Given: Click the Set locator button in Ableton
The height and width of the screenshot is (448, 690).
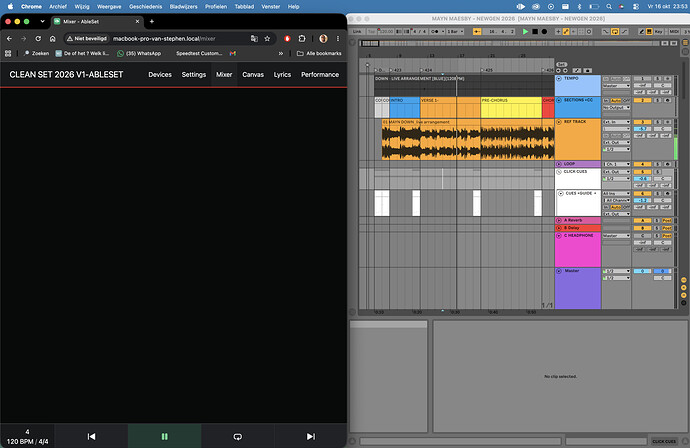Looking at the screenshot, I should coord(562,64).
